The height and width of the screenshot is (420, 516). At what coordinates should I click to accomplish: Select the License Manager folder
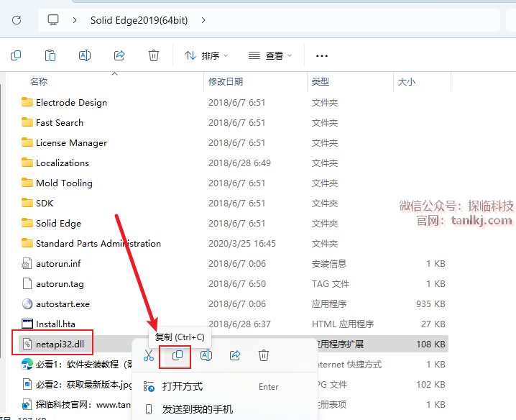pos(71,143)
